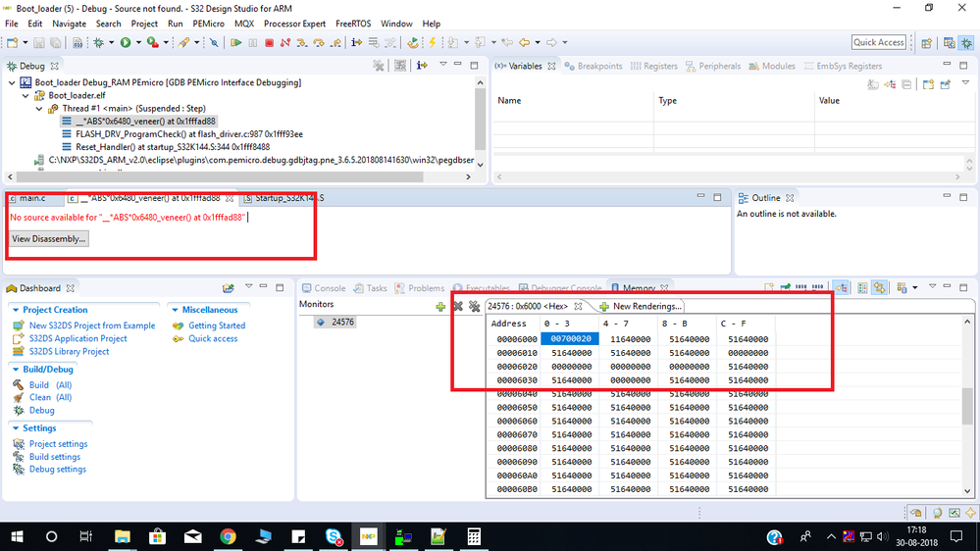Click the Quick Access search field
980x551 pixels.
tap(879, 42)
